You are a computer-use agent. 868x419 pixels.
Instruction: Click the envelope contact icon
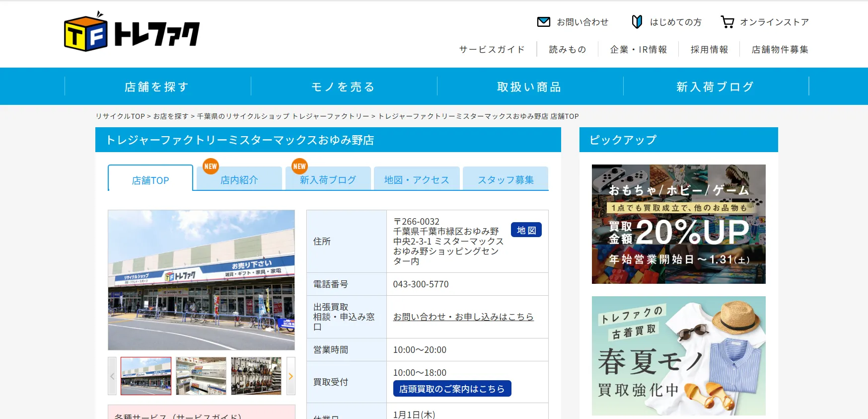[544, 22]
